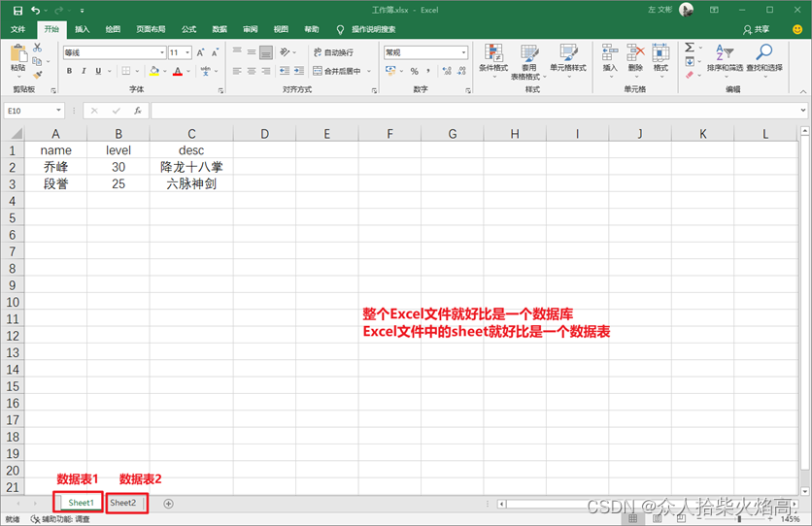Increase font size with larger A
812x526 pixels.
200,52
